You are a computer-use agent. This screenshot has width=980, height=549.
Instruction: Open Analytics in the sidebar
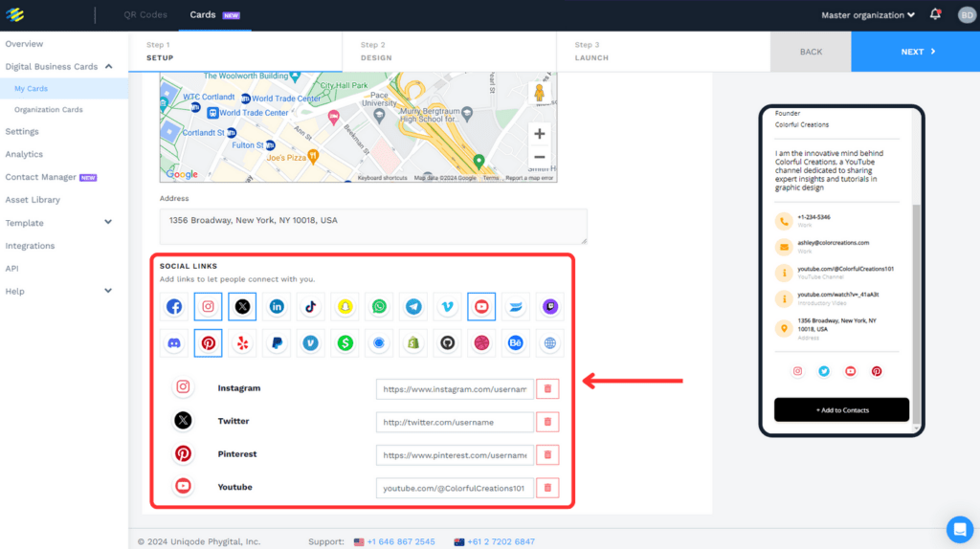(x=24, y=154)
